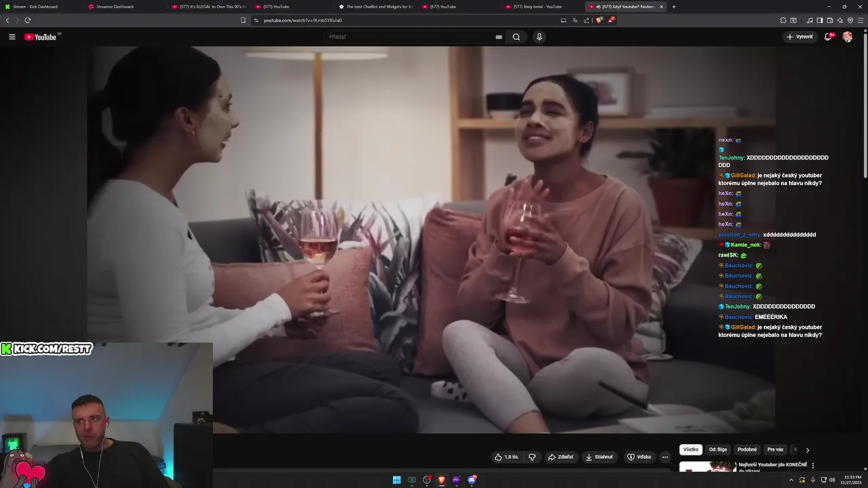Click cast/picture-in-picture icon in the address bar

(564, 20)
